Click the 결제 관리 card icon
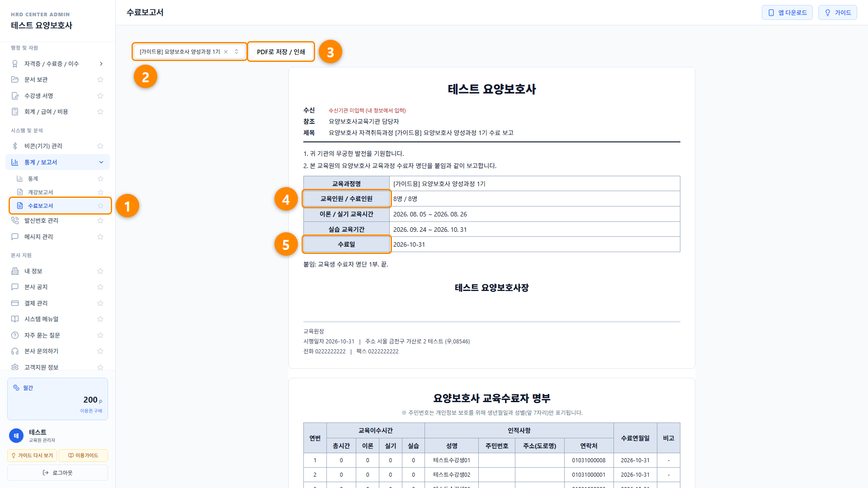This screenshot has width=868, height=488. [x=15, y=303]
